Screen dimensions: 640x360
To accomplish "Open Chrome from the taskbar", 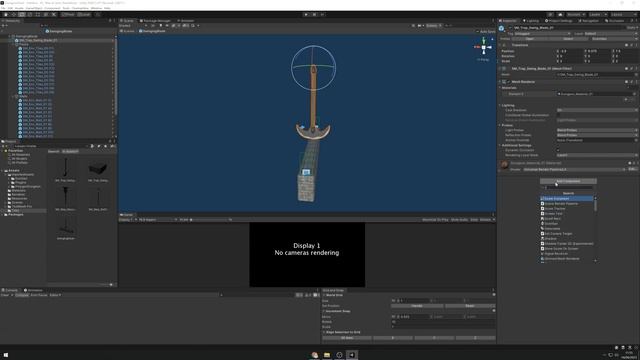I will coord(314,355).
